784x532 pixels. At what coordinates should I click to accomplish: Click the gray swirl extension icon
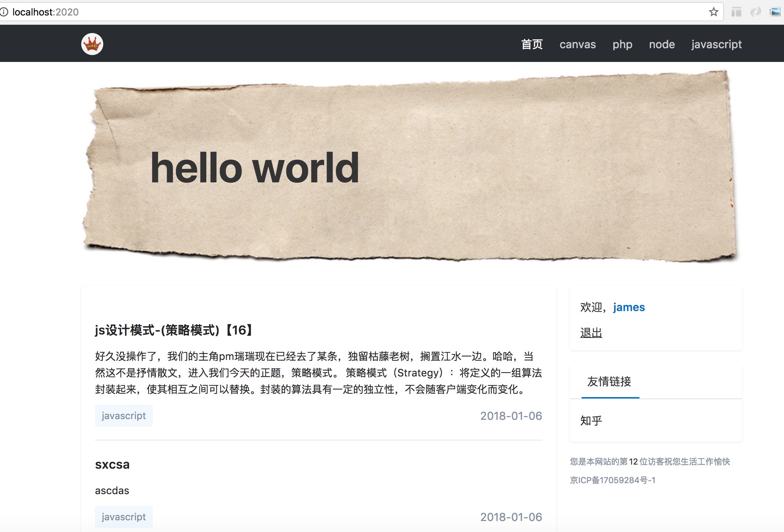tap(756, 12)
